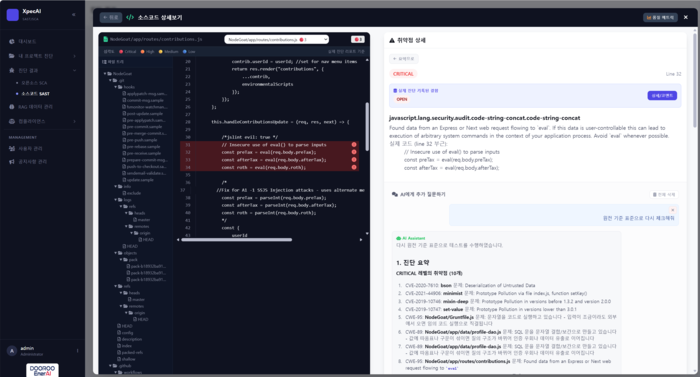Click the code horizontal scrollbar thumb
This screenshot has height=377, width=700.
pyautogui.click(x=237, y=240)
